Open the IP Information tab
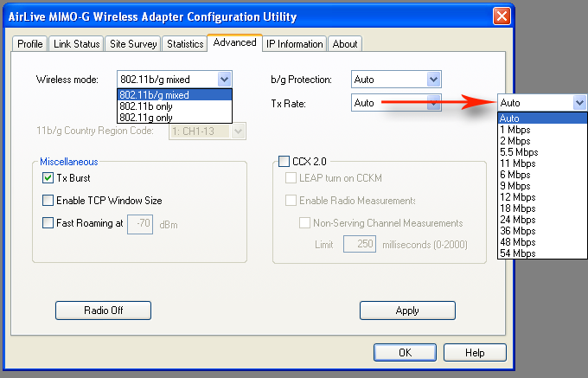Image resolution: width=588 pixels, height=378 pixels. [x=294, y=44]
